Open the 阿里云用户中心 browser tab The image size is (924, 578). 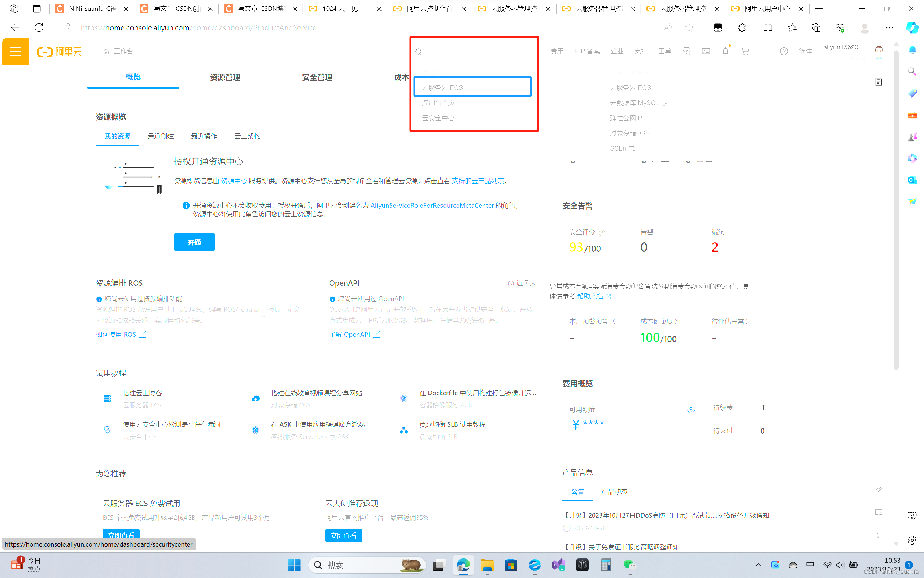[x=767, y=8]
